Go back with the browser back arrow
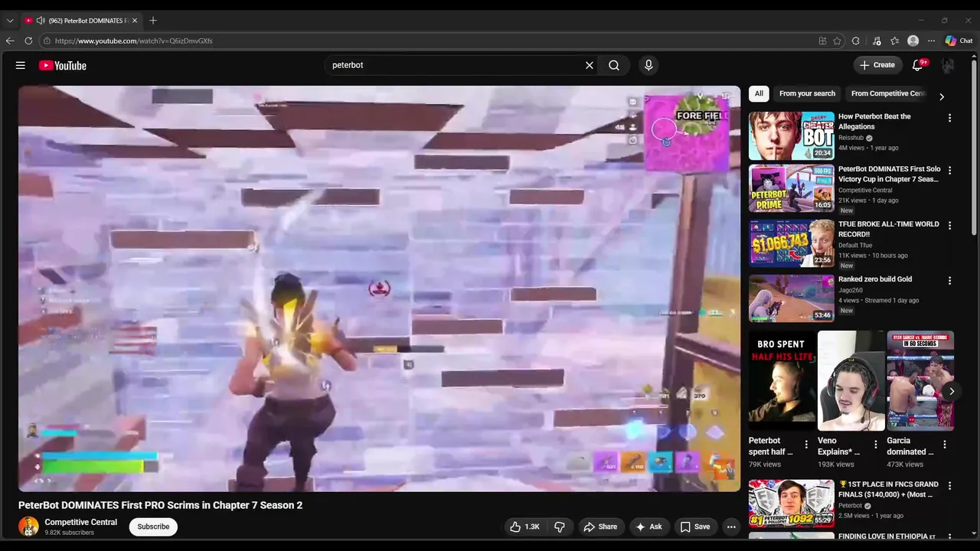980x551 pixels. [10, 41]
